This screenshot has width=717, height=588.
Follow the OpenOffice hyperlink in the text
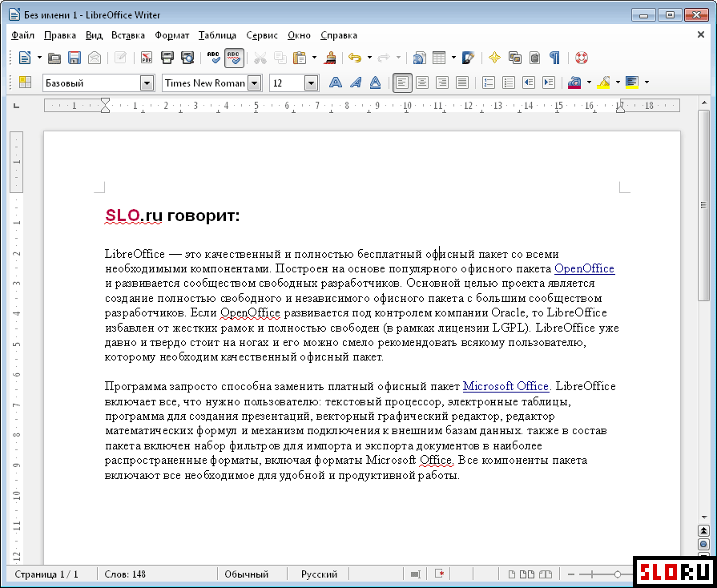pos(584,268)
